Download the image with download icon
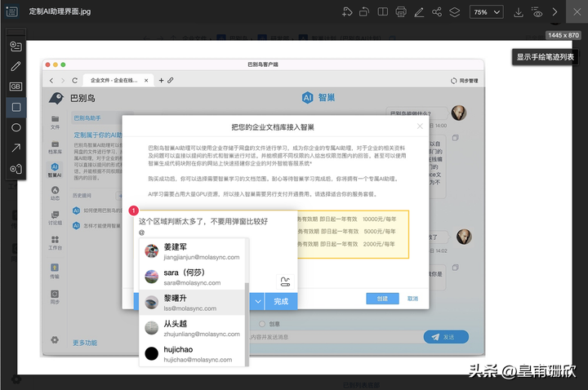The width and height of the screenshot is (588, 390). pyautogui.click(x=519, y=12)
